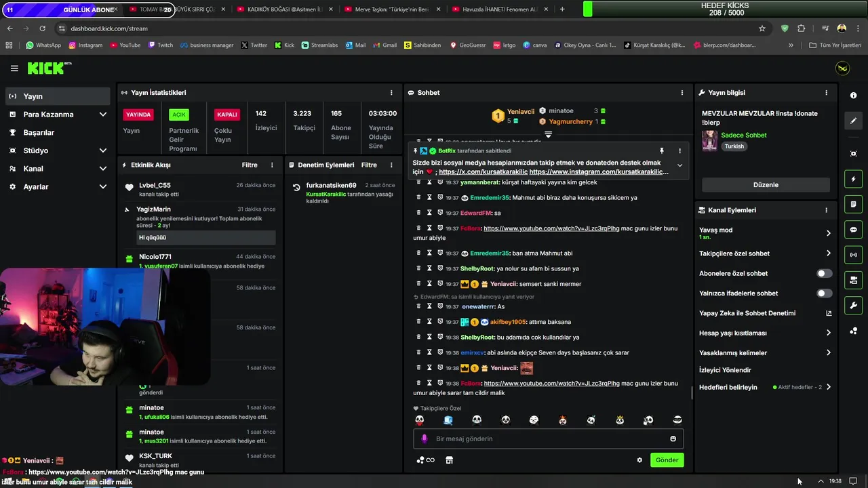Screen dimensions: 868x488
Task: Click the screen capture frame icon in the right rail
Action: [853, 154]
